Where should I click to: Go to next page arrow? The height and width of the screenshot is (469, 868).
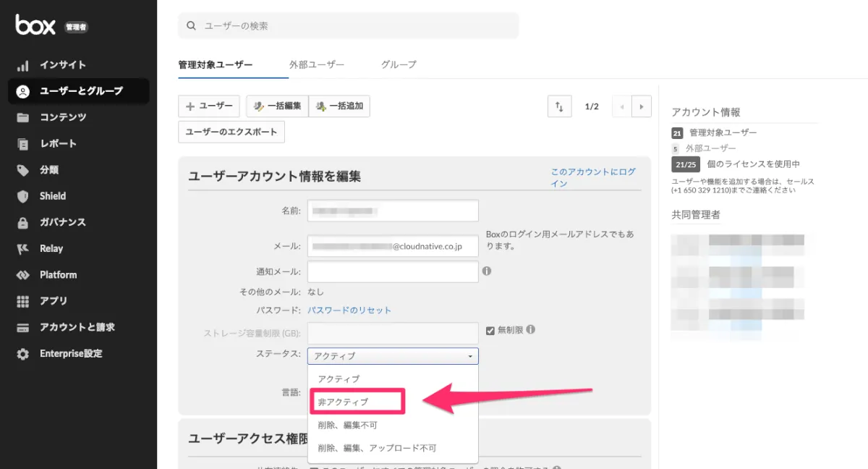click(641, 106)
